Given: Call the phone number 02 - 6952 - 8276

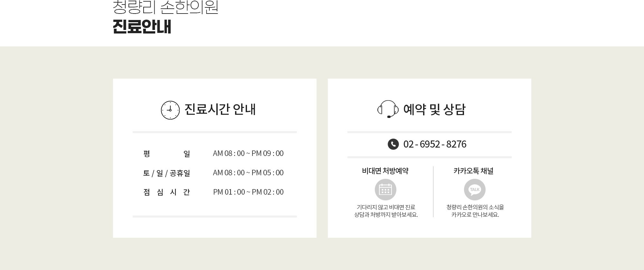Looking at the screenshot, I should [435, 144].
